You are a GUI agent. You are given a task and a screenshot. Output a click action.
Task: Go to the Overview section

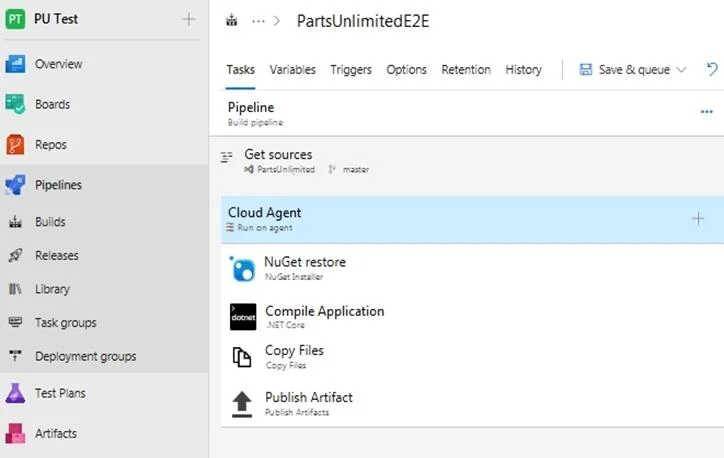pos(59,64)
